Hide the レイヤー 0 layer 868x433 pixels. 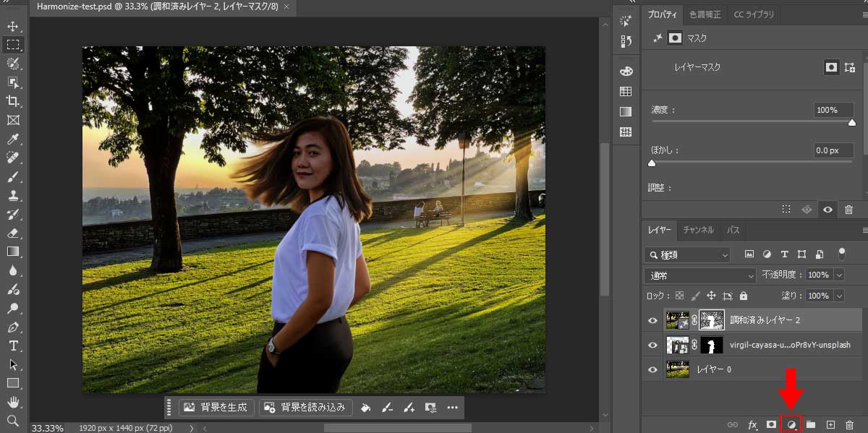pyautogui.click(x=652, y=369)
